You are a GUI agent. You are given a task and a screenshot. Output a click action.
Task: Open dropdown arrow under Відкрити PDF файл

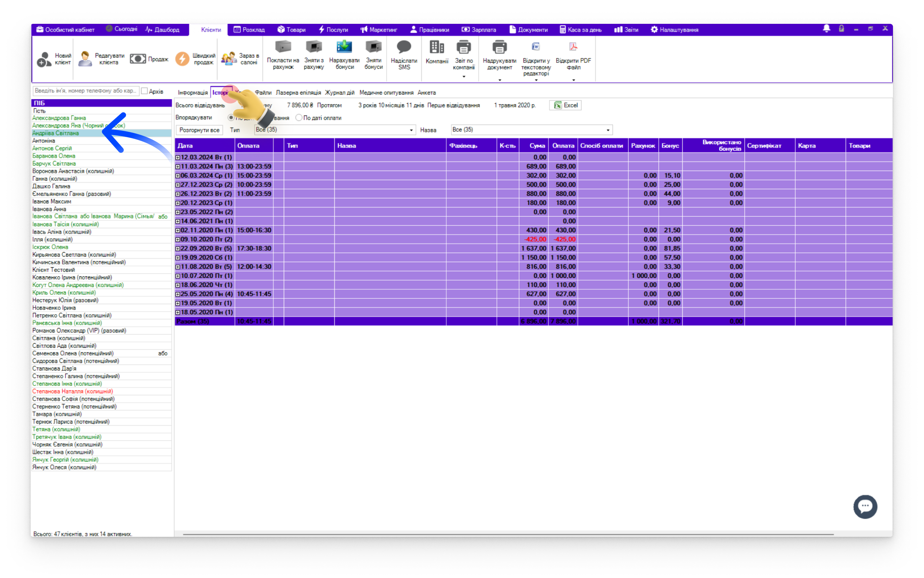[x=574, y=80]
